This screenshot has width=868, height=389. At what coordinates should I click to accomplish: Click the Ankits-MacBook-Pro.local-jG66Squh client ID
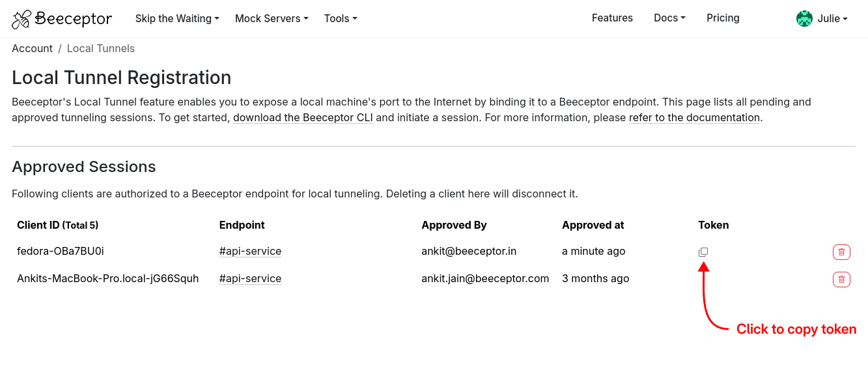pos(107,279)
